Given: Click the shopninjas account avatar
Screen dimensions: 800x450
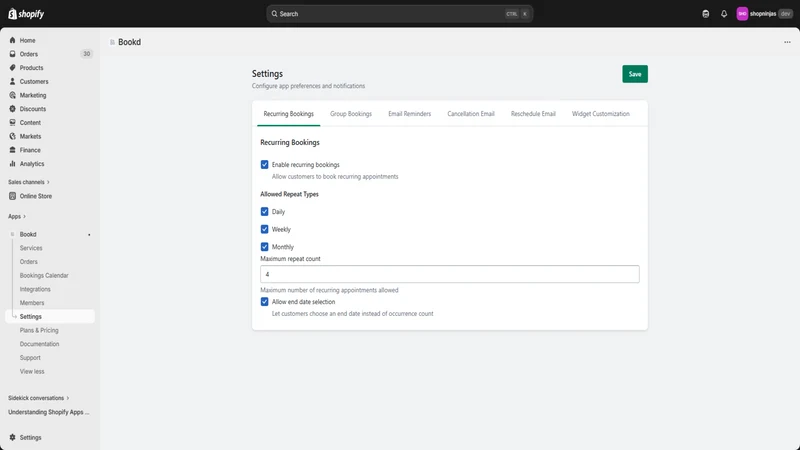Looking at the screenshot, I should coord(742,14).
